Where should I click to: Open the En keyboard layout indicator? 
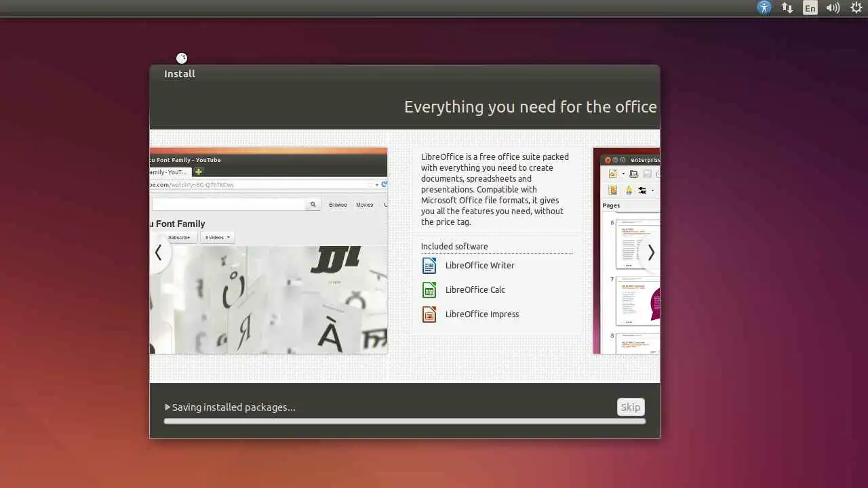[810, 8]
